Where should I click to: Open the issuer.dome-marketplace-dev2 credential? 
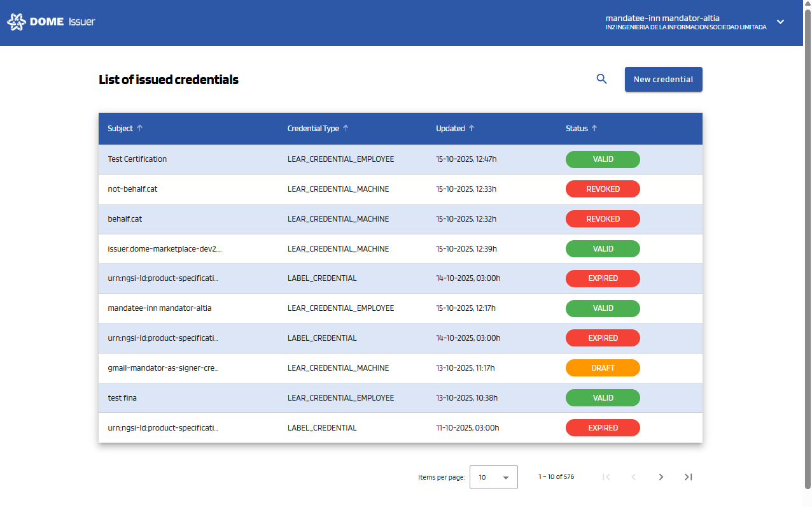[165, 249]
